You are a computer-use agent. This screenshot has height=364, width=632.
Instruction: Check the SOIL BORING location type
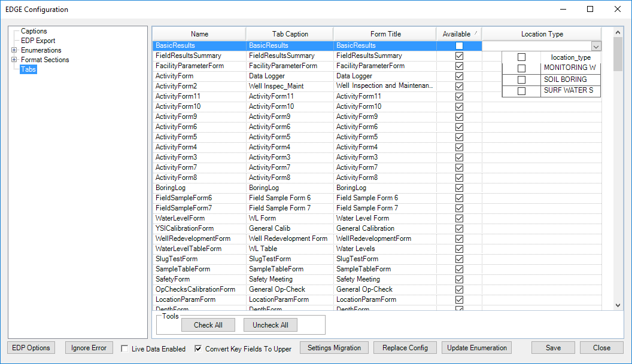pyautogui.click(x=521, y=78)
